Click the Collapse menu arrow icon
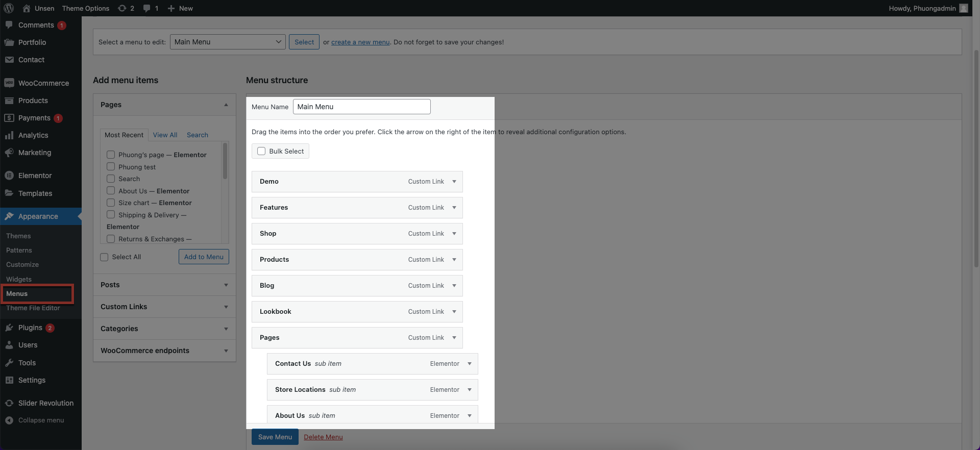The width and height of the screenshot is (980, 450). [x=9, y=420]
